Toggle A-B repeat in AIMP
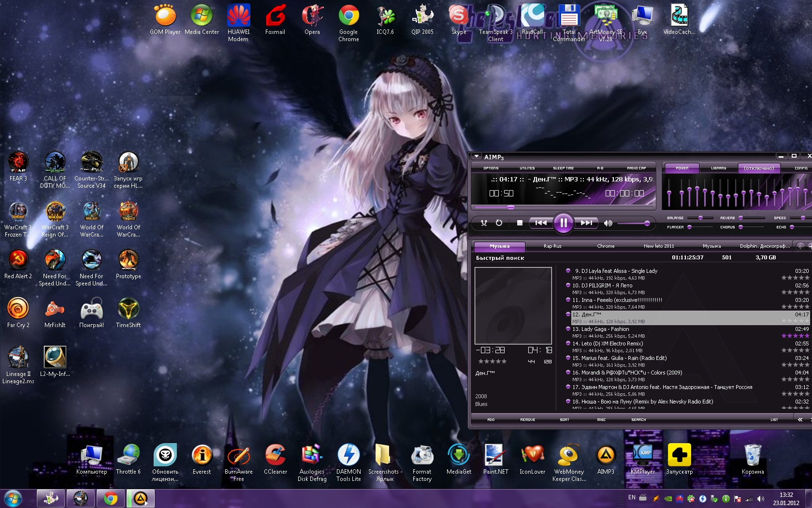Viewport: 812px width, 508px height. click(600, 168)
